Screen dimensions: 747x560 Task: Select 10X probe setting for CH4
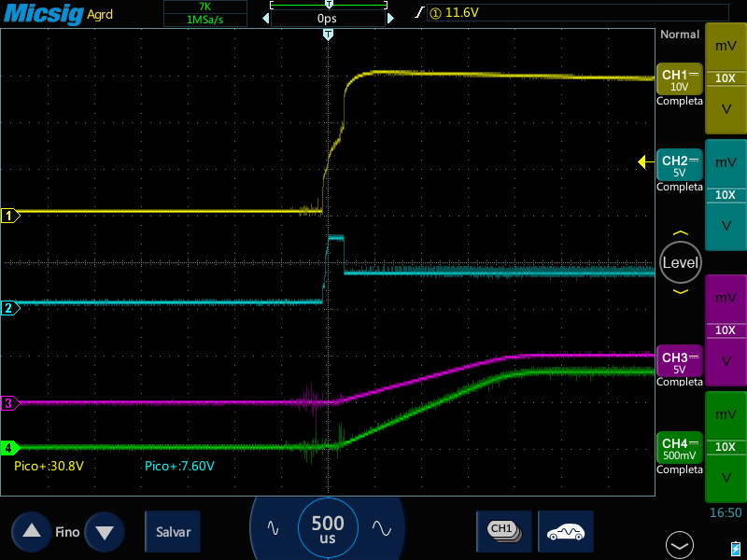click(x=726, y=447)
